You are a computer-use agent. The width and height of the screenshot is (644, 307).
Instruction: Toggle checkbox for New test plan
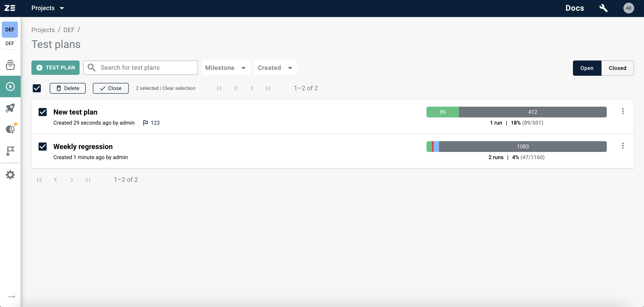click(42, 112)
